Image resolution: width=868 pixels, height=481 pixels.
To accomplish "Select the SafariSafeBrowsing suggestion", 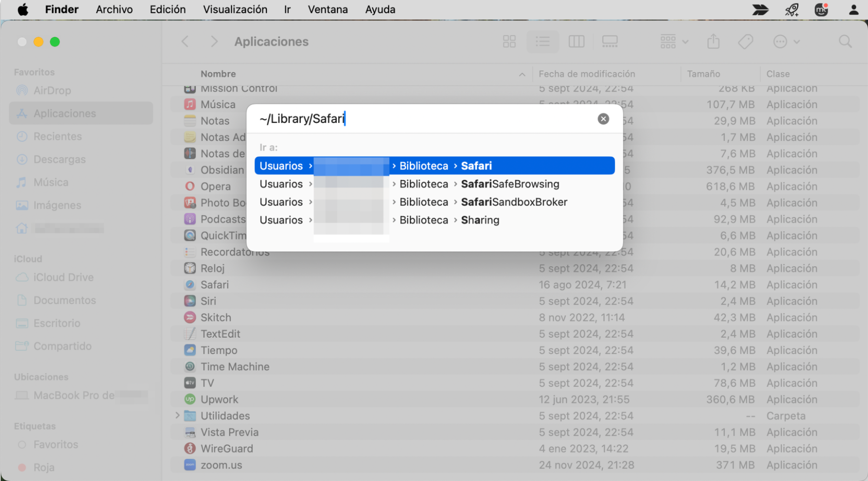I will pyautogui.click(x=435, y=184).
